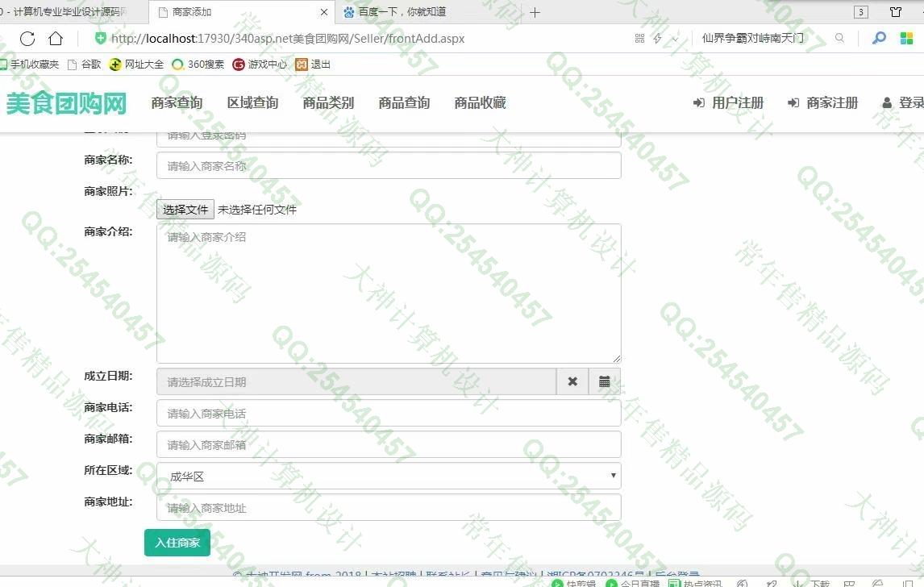
Task: Click the gray search magnifier icon
Action: (839, 39)
